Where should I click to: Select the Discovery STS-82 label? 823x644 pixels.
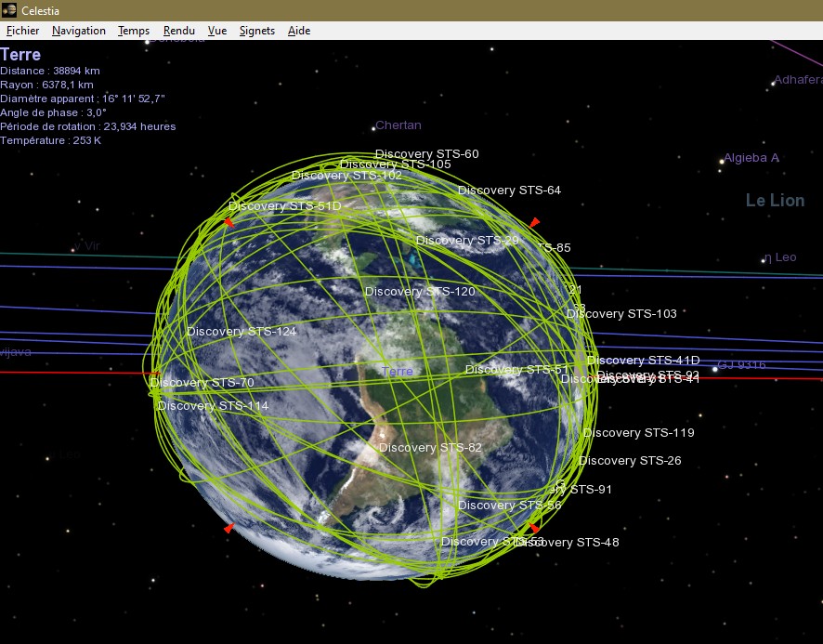click(430, 448)
